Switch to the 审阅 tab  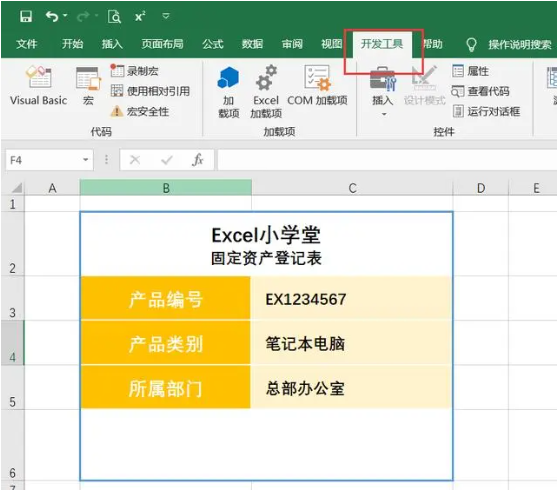(x=292, y=44)
